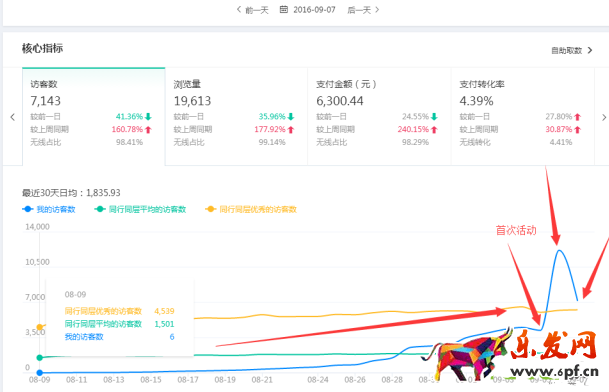Image resolution: width=609 pixels, height=392 pixels.
Task: Click x-axis date label 08-24
Action: pyautogui.click(x=318, y=380)
